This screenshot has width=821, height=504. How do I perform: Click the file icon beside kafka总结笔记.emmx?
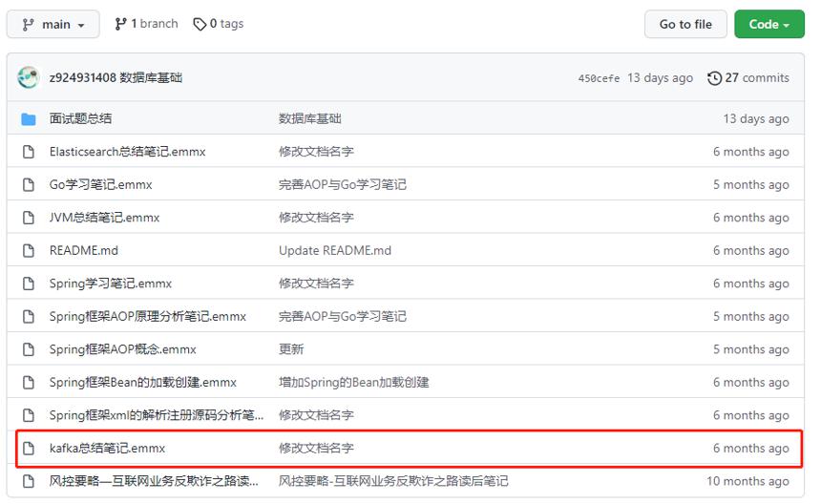tap(29, 449)
